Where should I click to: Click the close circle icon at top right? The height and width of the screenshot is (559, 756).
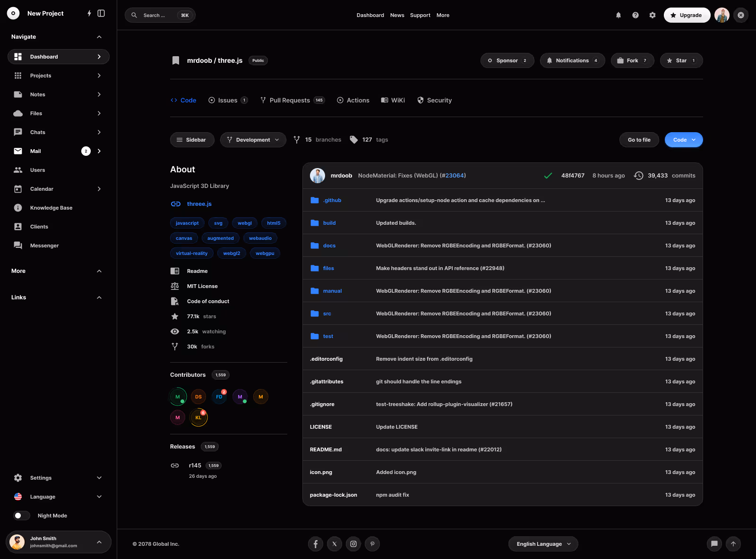741,15
